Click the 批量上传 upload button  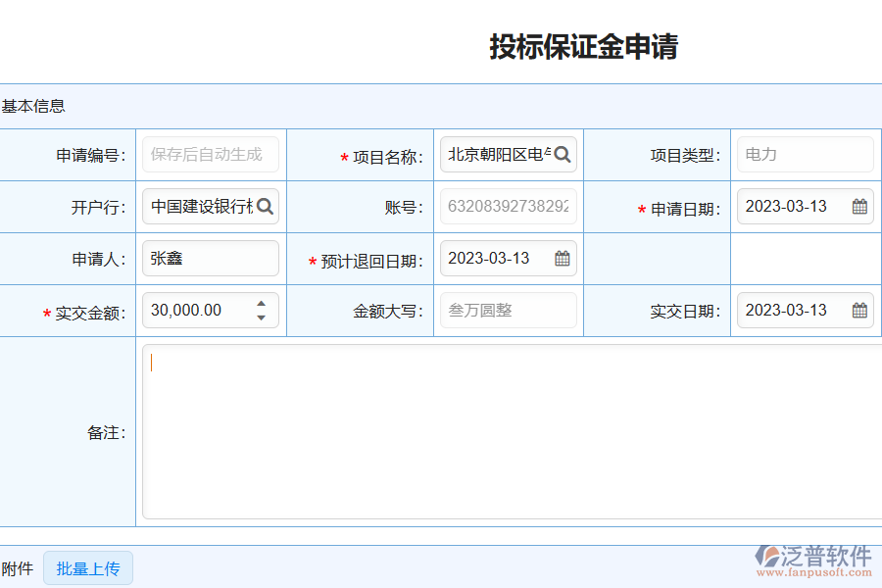click(88, 567)
